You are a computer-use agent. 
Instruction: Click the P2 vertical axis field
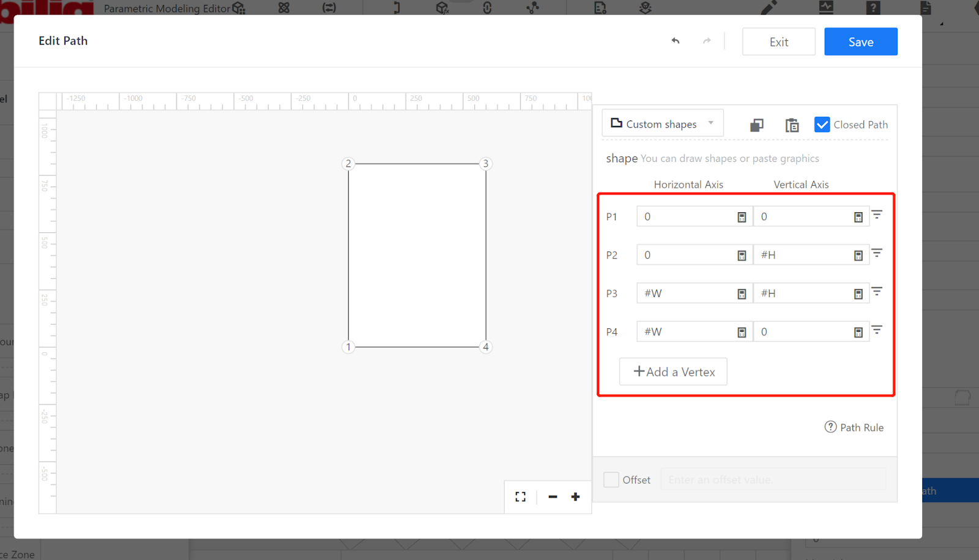(803, 256)
